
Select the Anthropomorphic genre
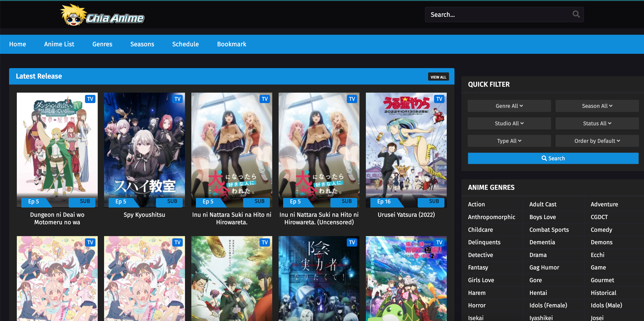click(x=492, y=217)
